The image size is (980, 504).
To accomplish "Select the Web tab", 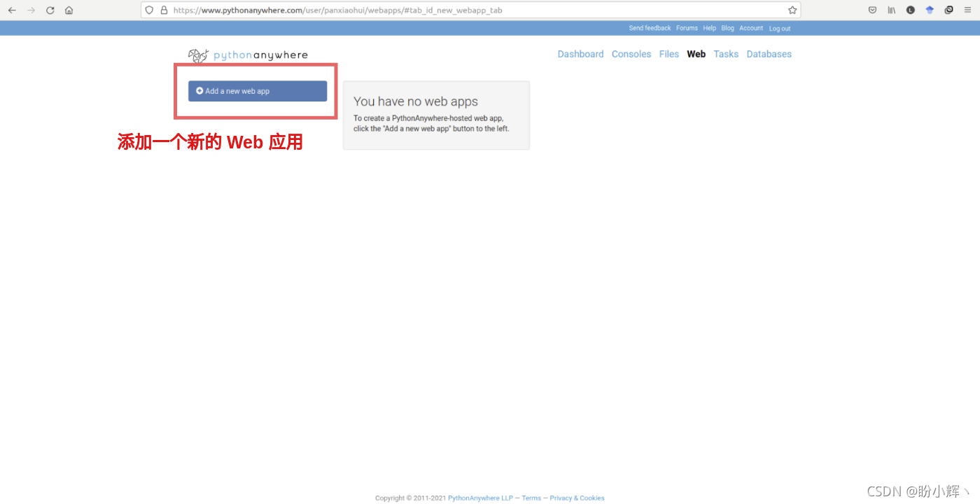I will point(696,54).
